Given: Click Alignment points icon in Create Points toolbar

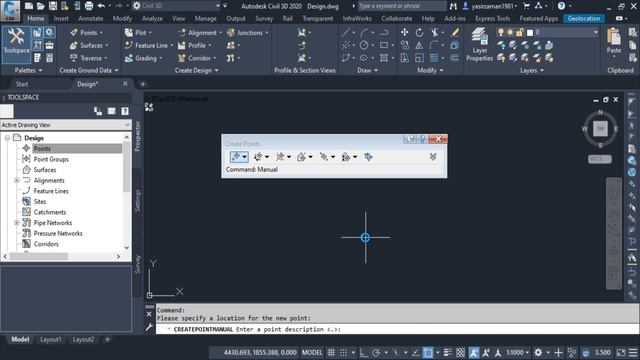Looking at the screenshot, I should 280,157.
